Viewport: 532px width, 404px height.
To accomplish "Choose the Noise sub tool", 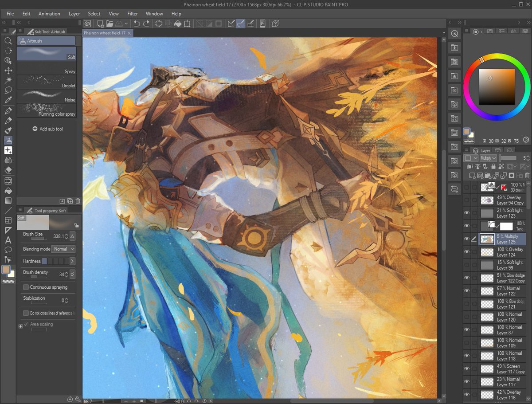I will tap(47, 96).
